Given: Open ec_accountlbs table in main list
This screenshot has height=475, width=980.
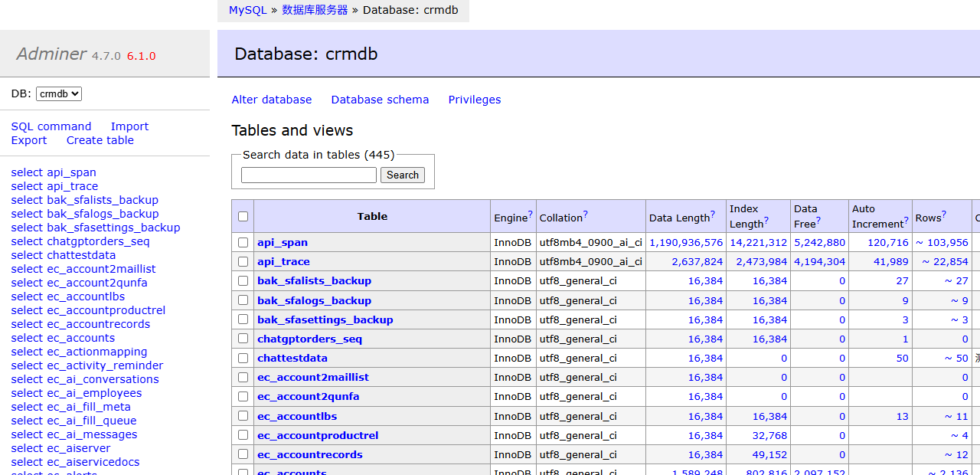Looking at the screenshot, I should [297, 416].
